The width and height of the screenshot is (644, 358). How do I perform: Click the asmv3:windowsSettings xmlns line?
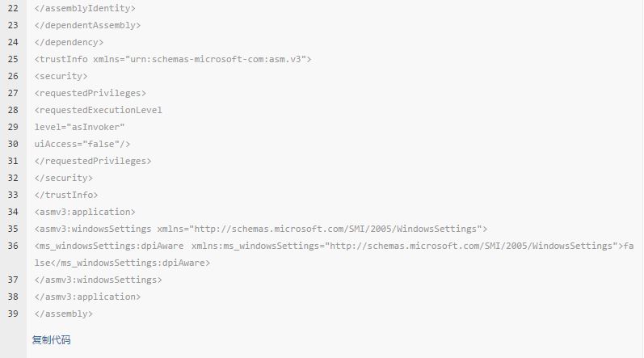pyautogui.click(x=261, y=229)
